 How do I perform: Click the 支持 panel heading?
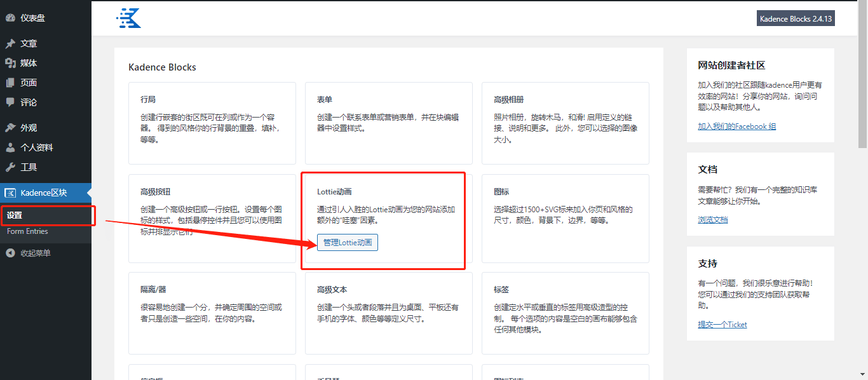[707, 264]
